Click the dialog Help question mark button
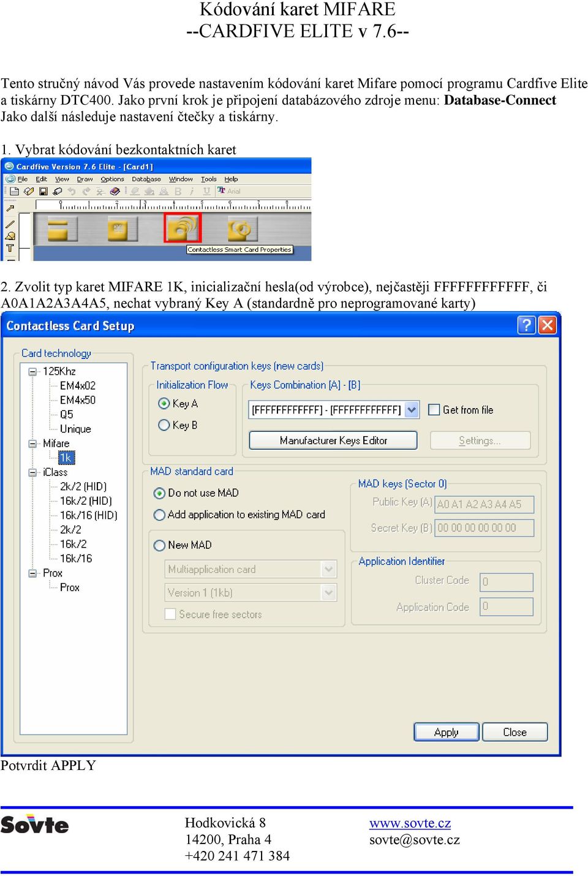Viewport: 588px width, 876px height. (x=526, y=325)
